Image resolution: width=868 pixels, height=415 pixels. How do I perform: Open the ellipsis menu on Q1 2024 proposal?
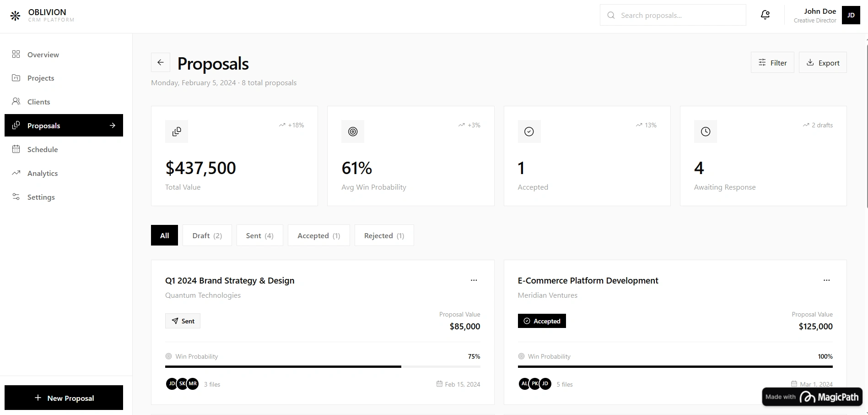[474, 280]
